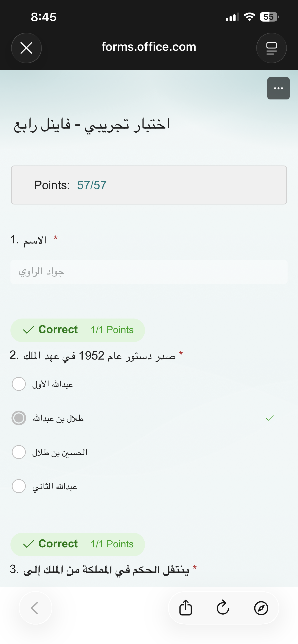
Task: Tap the form title اختبار تجريبي
Action: pos(92,124)
